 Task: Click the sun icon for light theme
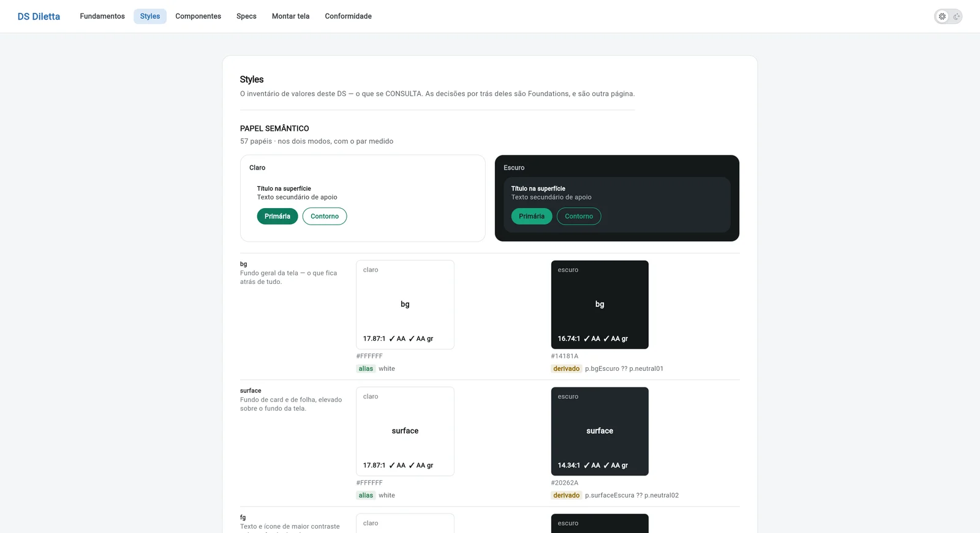[x=942, y=17]
